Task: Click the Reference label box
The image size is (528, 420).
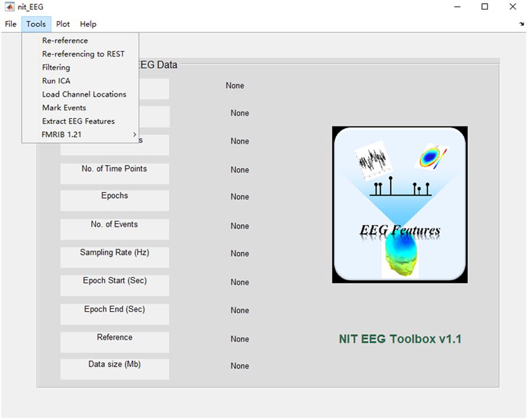Action: [x=114, y=342]
